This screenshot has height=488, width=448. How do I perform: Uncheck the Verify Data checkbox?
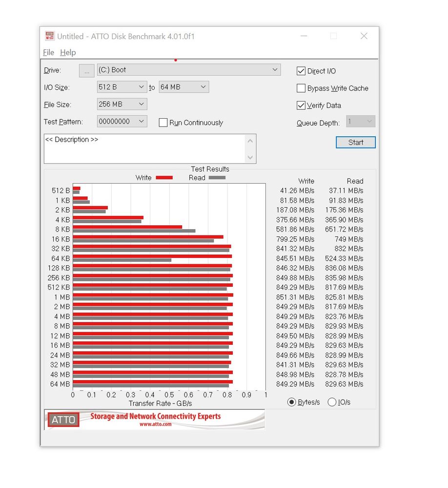coord(301,106)
